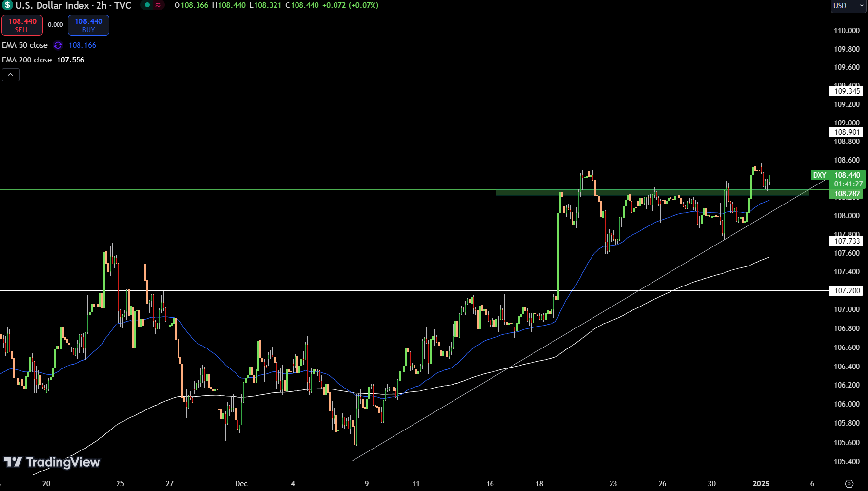The image size is (868, 491).
Task: Click the dollar symbol logo icon
Action: pos(7,5)
